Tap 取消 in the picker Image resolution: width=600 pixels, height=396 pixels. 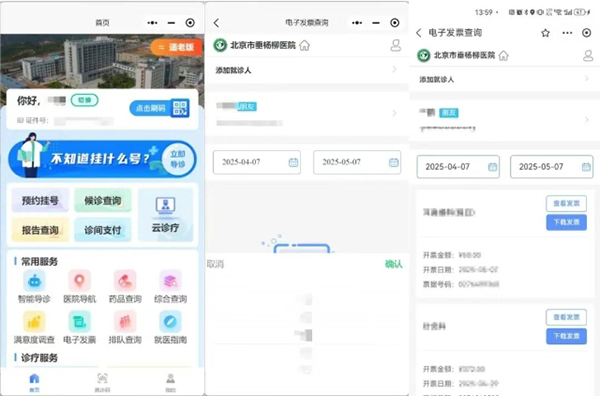(x=215, y=264)
